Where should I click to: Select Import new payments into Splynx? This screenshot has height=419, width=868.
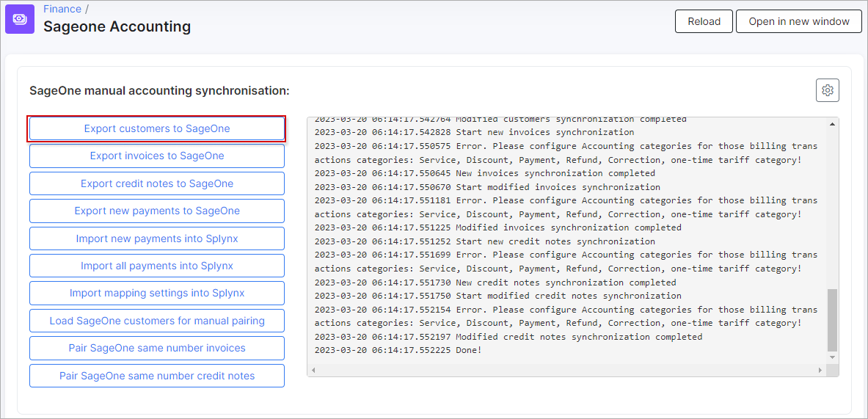tap(157, 238)
